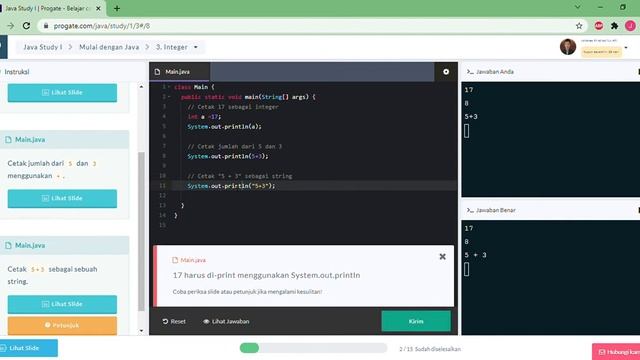Submit the code with the Kirim button
This screenshot has width=640, height=360.
coord(416,321)
